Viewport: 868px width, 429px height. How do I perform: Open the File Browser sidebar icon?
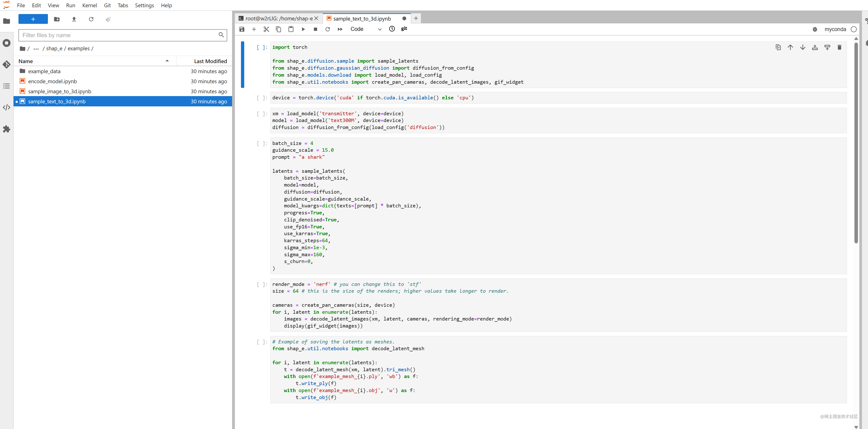click(6, 21)
